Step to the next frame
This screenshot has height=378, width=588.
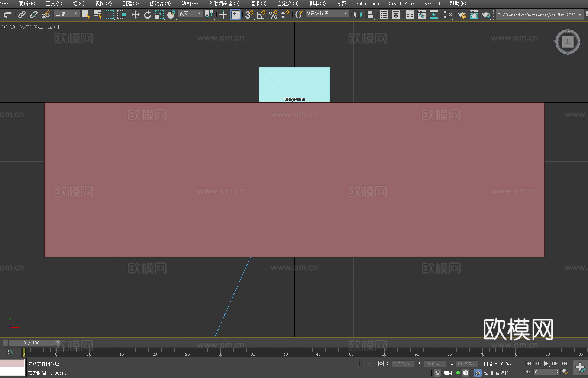click(x=555, y=364)
